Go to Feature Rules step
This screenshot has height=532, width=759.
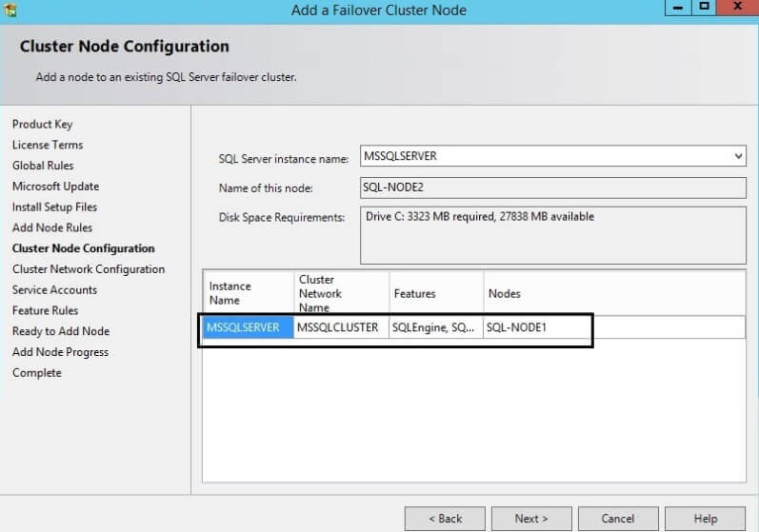(45, 310)
